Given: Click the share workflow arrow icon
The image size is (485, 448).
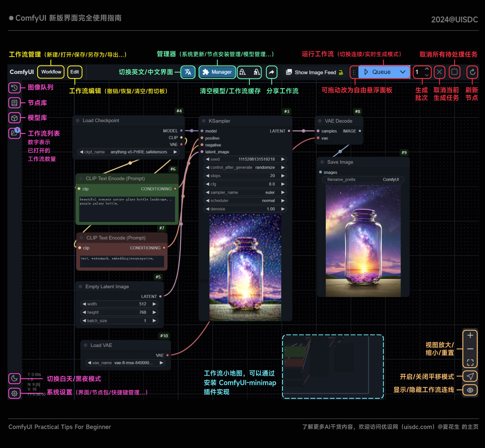Looking at the screenshot, I should [272, 72].
